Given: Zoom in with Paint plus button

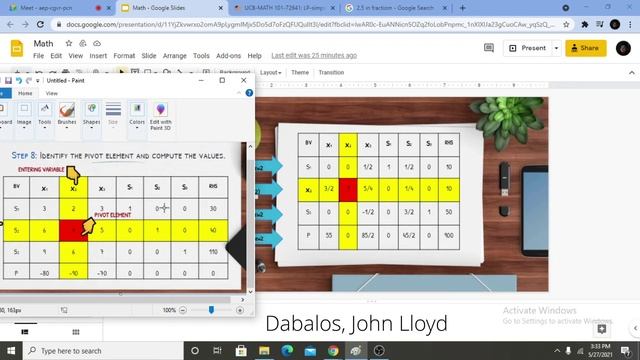Looking at the screenshot, I should click(240, 310).
